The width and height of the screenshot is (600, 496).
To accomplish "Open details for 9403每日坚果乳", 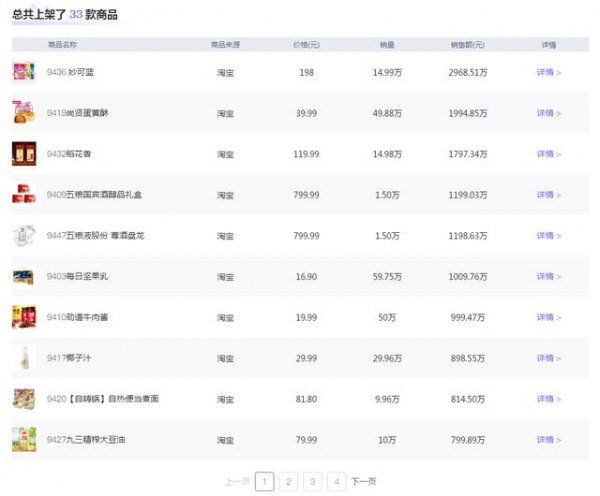I will 549,276.
